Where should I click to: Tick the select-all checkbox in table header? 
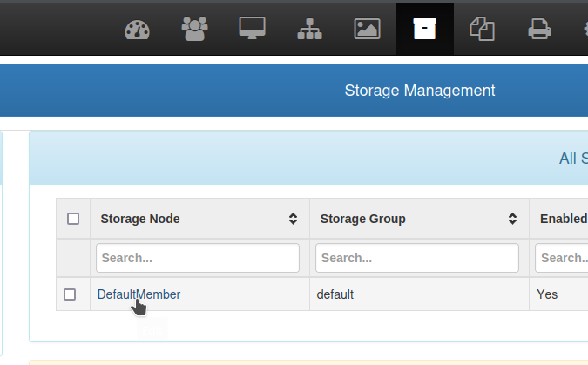(73, 219)
